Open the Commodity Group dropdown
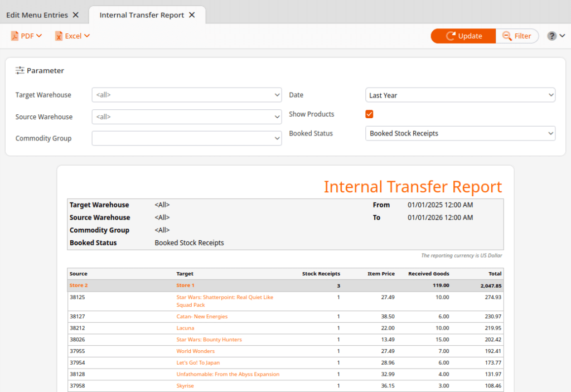 tap(186, 138)
